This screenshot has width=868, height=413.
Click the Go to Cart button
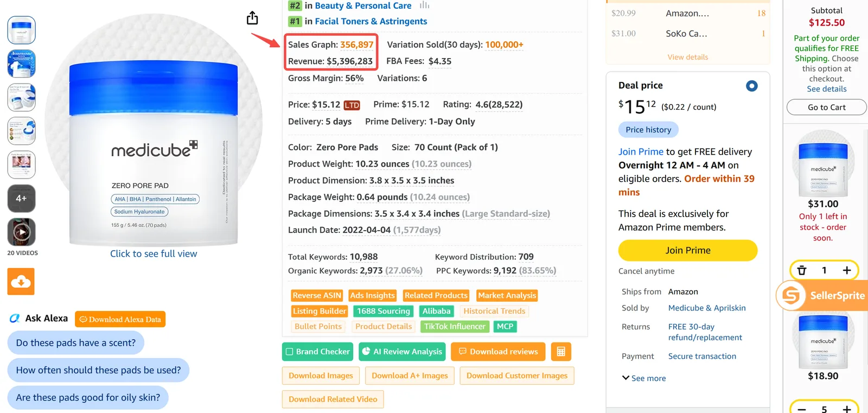click(827, 107)
